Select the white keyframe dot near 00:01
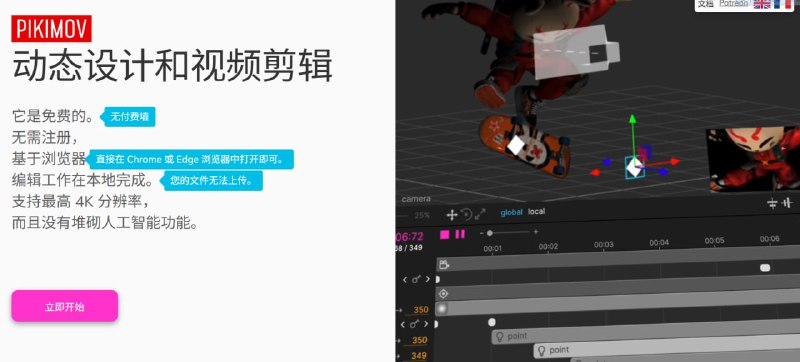This screenshot has height=362, width=800. [492, 322]
